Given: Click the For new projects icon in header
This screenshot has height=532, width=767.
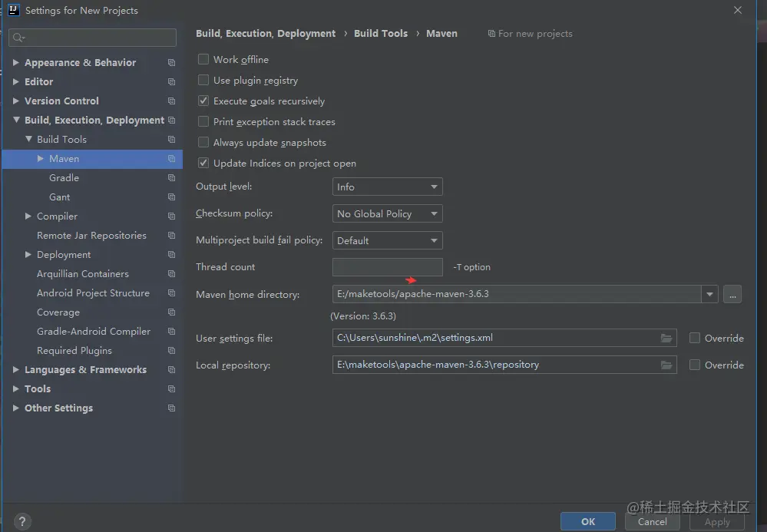Looking at the screenshot, I should tap(491, 34).
